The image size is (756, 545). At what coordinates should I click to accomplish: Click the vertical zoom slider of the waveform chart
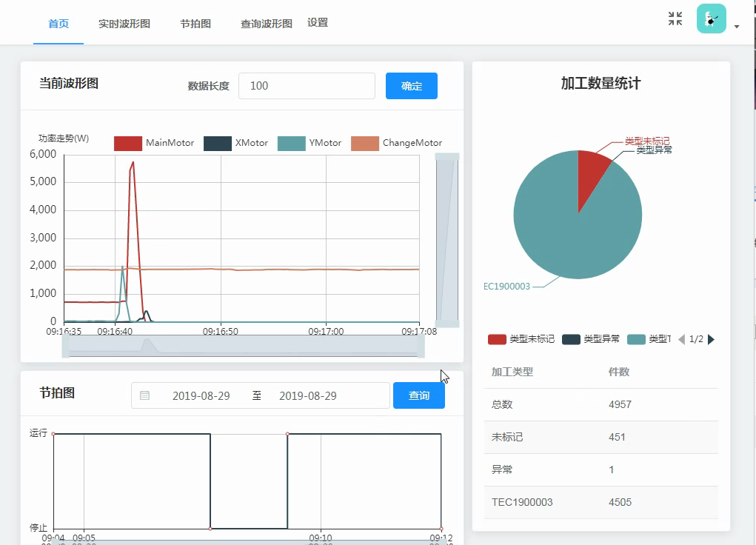pos(447,240)
